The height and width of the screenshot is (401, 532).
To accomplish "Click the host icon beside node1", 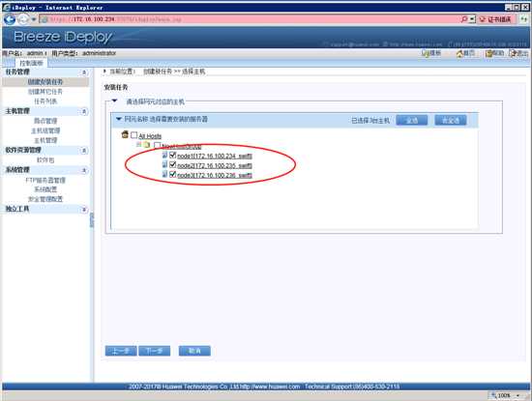I will click(164, 155).
